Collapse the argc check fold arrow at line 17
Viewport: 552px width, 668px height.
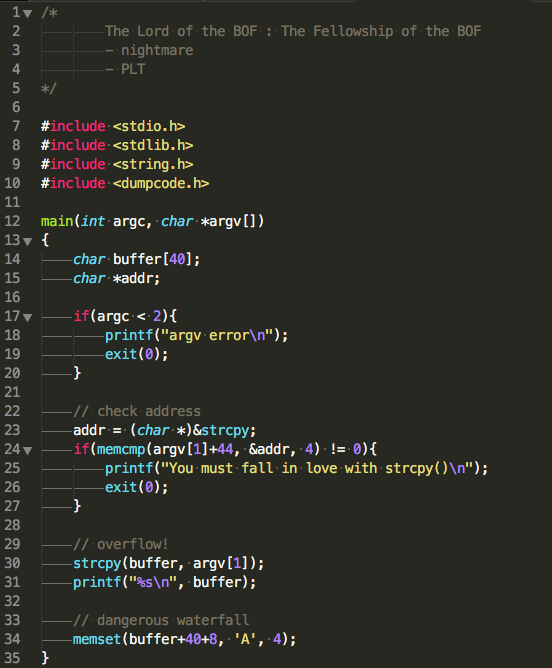coord(28,317)
